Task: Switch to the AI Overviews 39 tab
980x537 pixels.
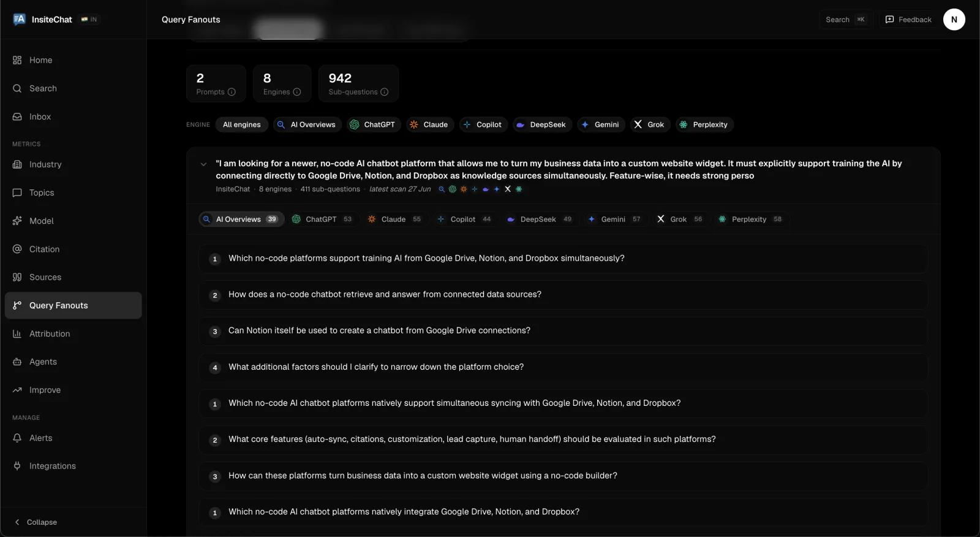Action: pos(241,219)
